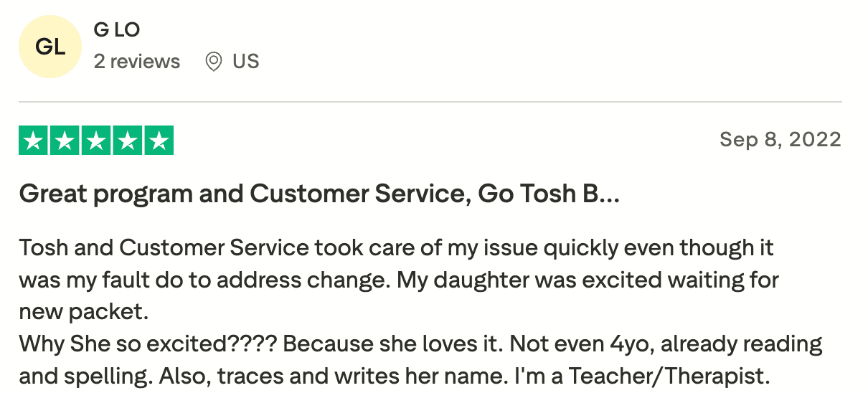Click the US country label
Image resolution: width=868 pixels, height=393 pixels.
[x=245, y=62]
